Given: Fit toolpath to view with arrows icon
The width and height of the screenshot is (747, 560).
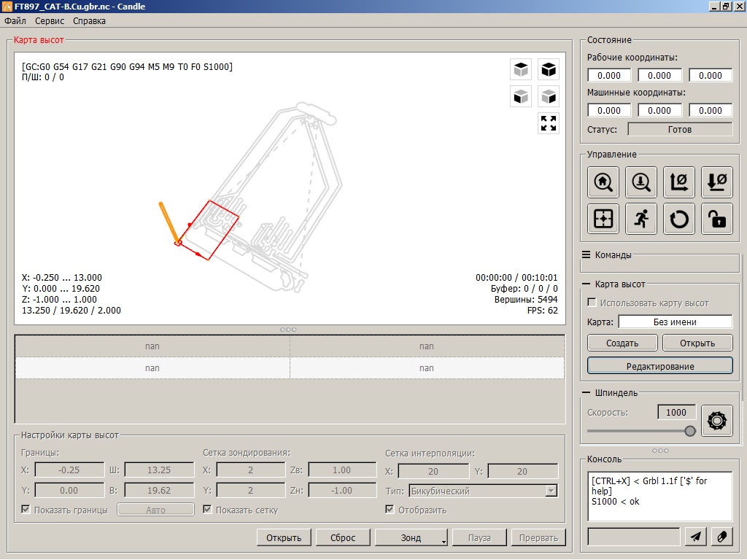Looking at the screenshot, I should click(x=549, y=123).
